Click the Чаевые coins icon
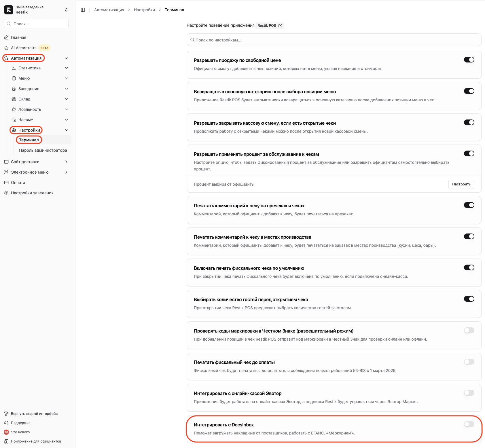 pos(14,120)
